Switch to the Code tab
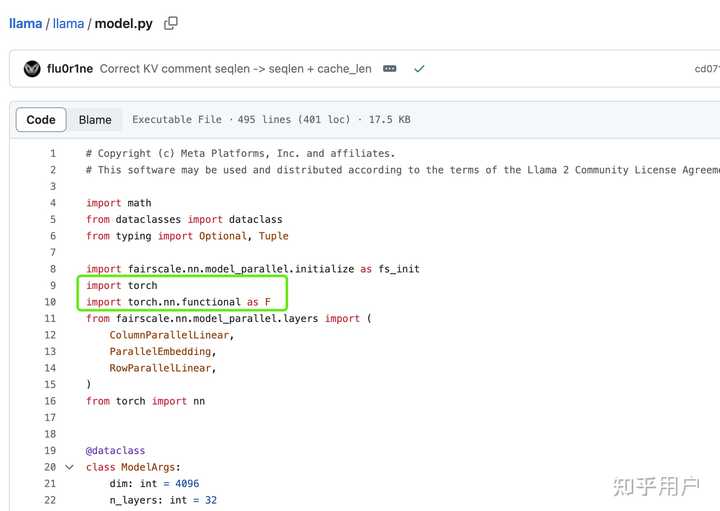The image size is (720, 511). (x=41, y=120)
